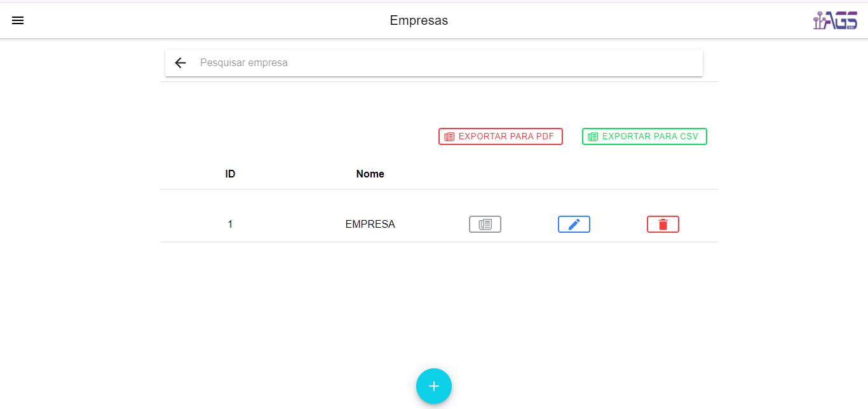Image resolution: width=868 pixels, height=409 pixels.
Task: Click the green document icon in CSV export
Action: coord(593,137)
